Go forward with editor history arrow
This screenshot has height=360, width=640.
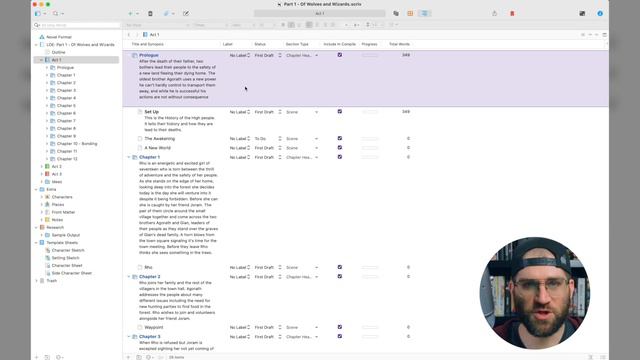[x=137, y=35]
